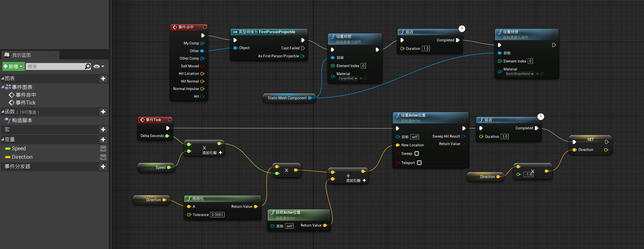Viewport: 644px width, 249px height.
Task: Open the 构造脚本 construction script icon
Action: pyautogui.click(x=8, y=120)
